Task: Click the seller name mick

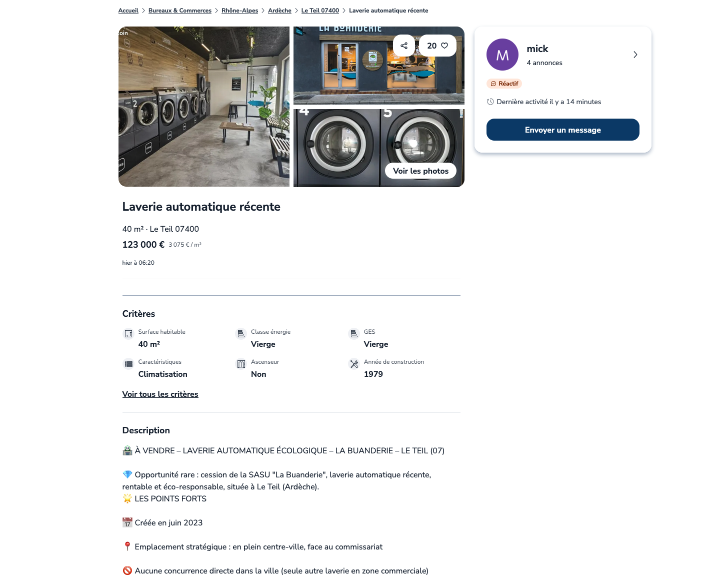Action: 537,49
